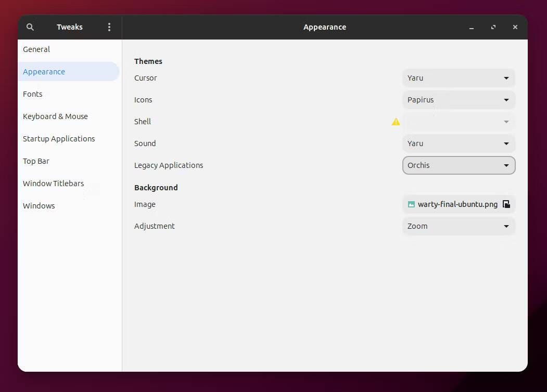Switch to the Top Bar section
Viewport: 547px width, 392px height.
[36, 161]
